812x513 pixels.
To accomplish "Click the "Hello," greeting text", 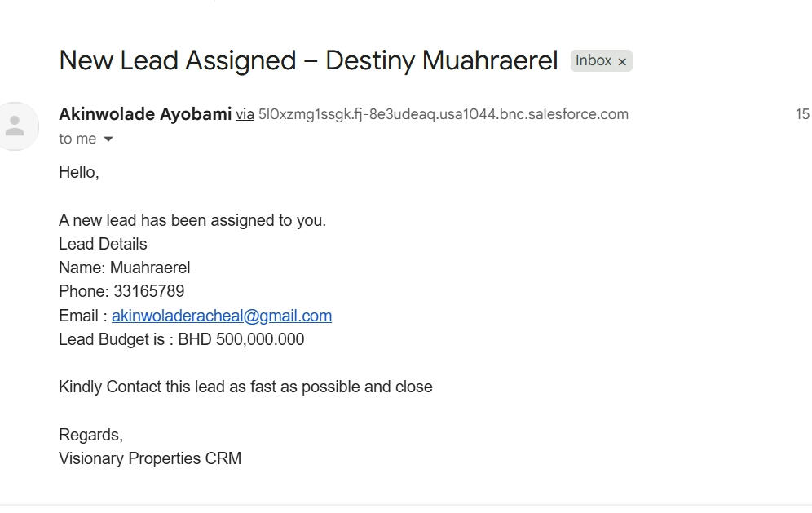I will (79, 172).
